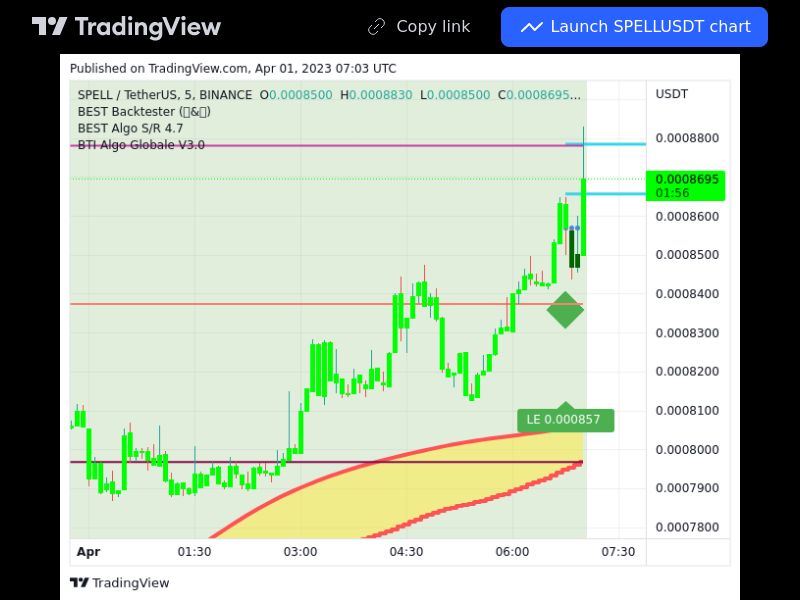This screenshot has height=600, width=800.
Task: Click the close value C0.0008695
Action: point(539,95)
